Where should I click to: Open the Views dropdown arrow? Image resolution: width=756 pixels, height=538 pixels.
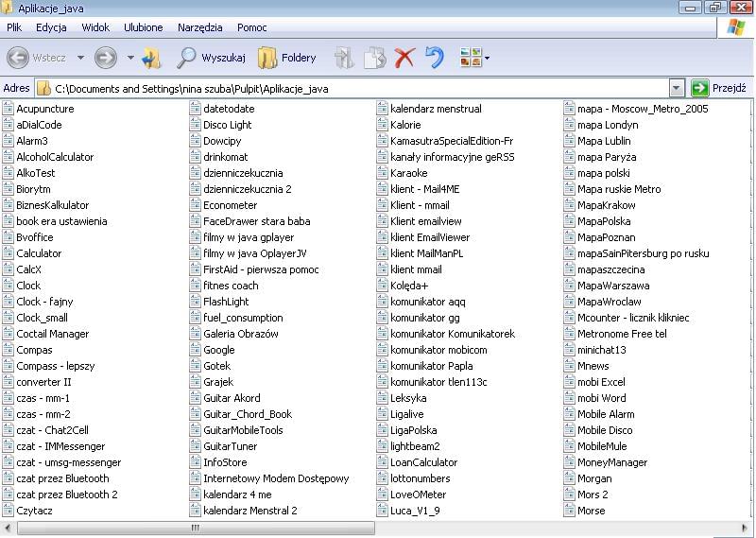(487, 59)
